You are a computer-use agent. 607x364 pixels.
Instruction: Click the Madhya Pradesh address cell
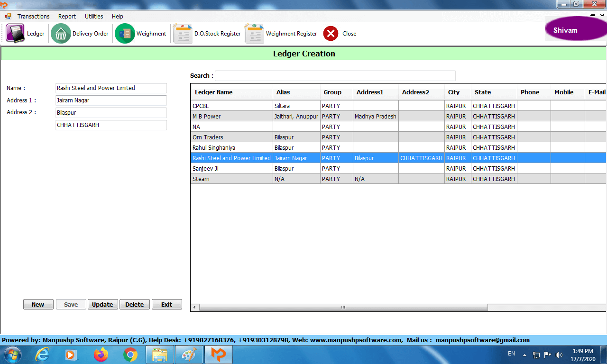point(376,116)
